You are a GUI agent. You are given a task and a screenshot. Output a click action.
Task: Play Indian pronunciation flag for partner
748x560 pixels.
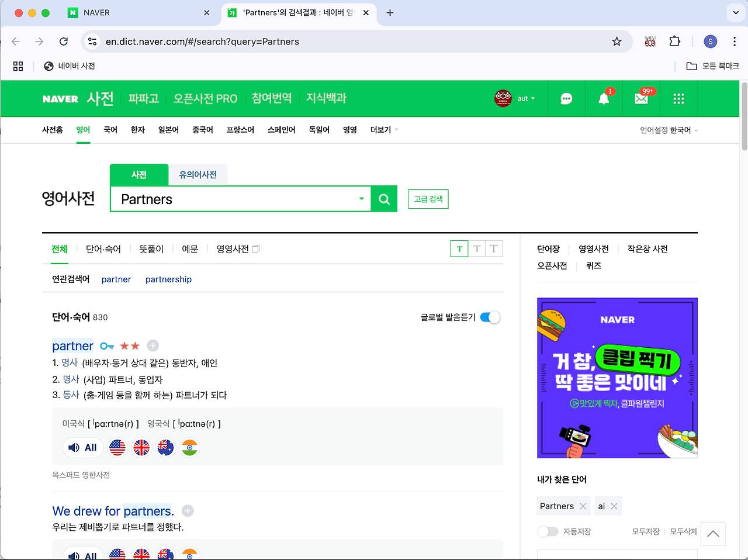[190, 448]
